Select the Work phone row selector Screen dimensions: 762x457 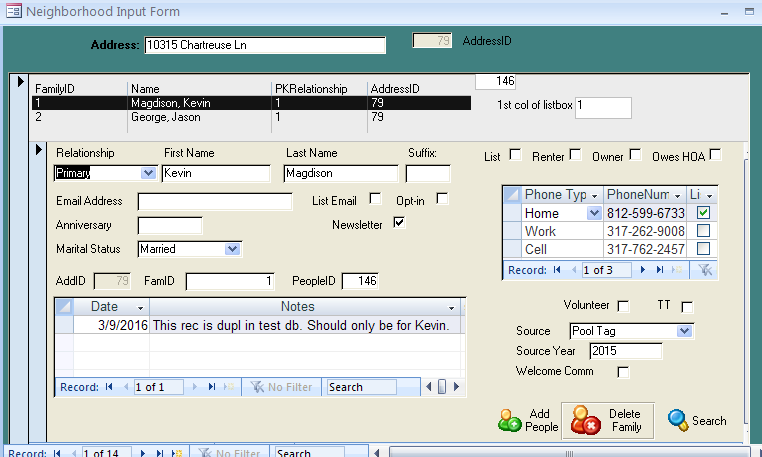(x=512, y=231)
